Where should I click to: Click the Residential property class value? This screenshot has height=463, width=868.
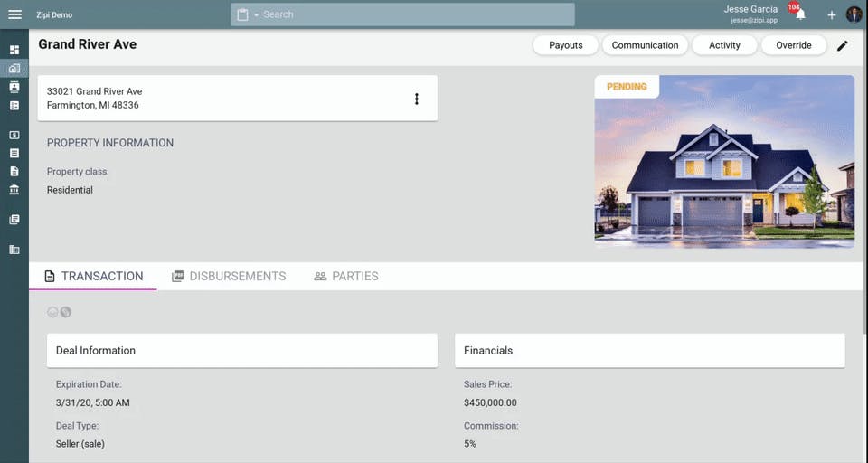pos(70,190)
